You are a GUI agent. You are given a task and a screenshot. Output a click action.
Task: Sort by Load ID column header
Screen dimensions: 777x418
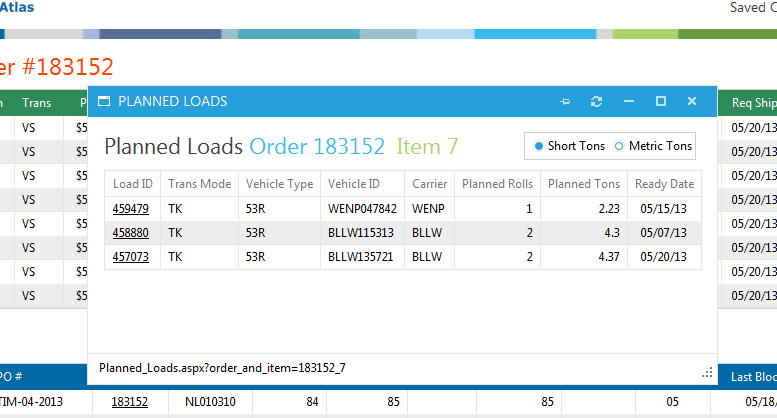coord(132,184)
